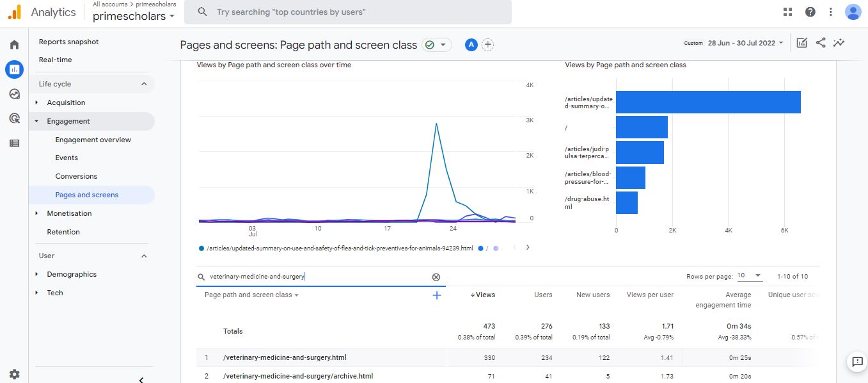Open the Conversions report
Viewport: 868px width, 383px height.
(76, 176)
